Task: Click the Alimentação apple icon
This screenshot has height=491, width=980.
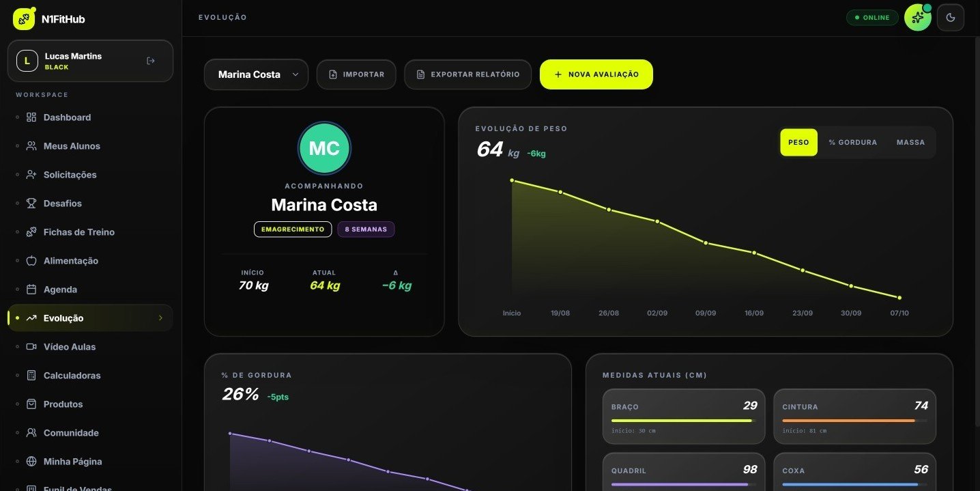Action: (x=31, y=261)
